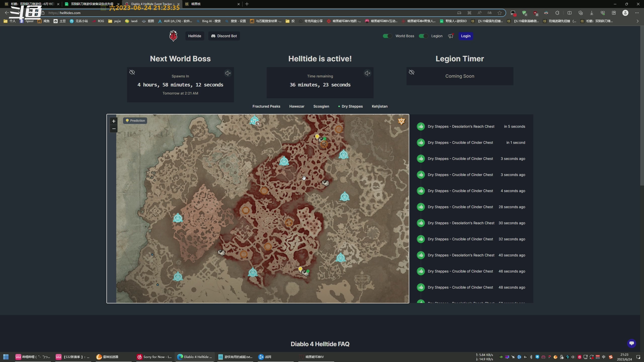The width and height of the screenshot is (644, 362).
Task: Click the Helltides red demon logo
Action: click(173, 36)
